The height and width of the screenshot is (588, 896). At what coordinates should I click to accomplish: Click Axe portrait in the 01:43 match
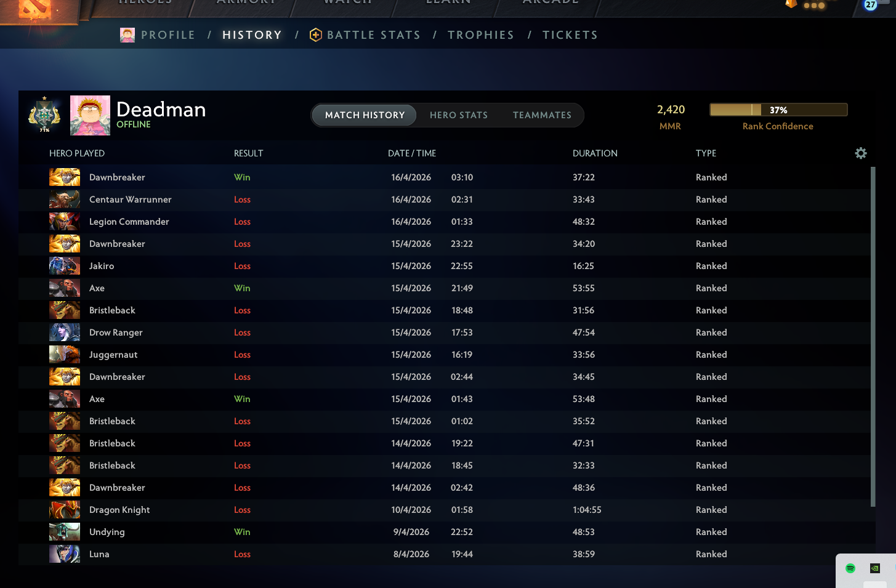[65, 399]
